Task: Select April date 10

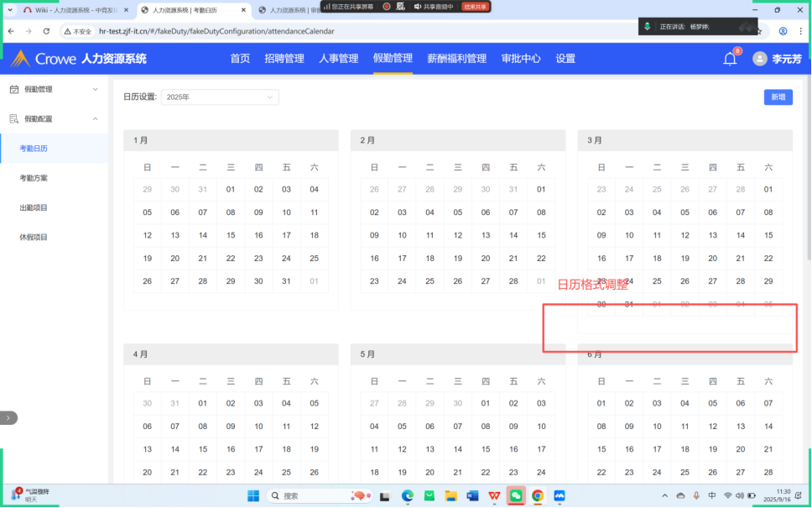Action: coord(258,426)
